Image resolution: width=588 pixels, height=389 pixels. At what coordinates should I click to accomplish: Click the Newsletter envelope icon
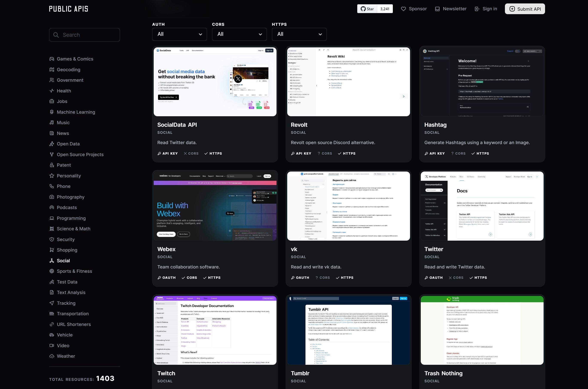point(437,9)
